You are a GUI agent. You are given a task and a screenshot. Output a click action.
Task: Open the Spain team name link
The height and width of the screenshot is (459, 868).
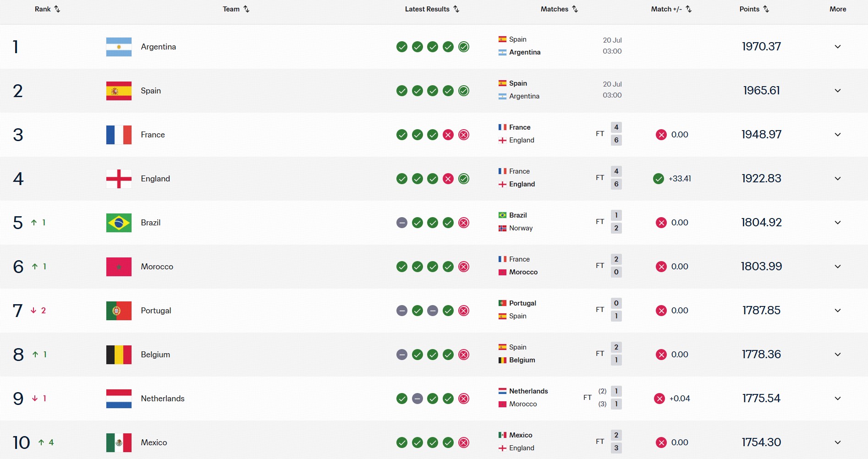pyautogui.click(x=151, y=91)
